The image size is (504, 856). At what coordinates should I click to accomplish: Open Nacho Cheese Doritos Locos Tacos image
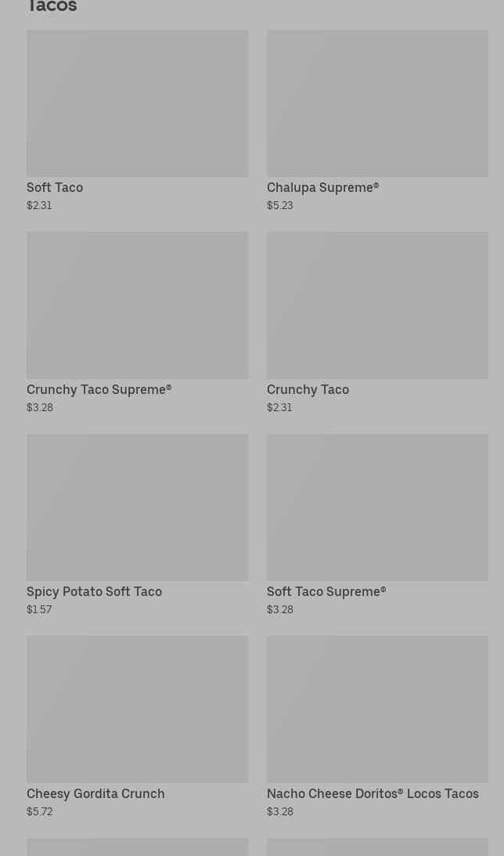click(377, 709)
